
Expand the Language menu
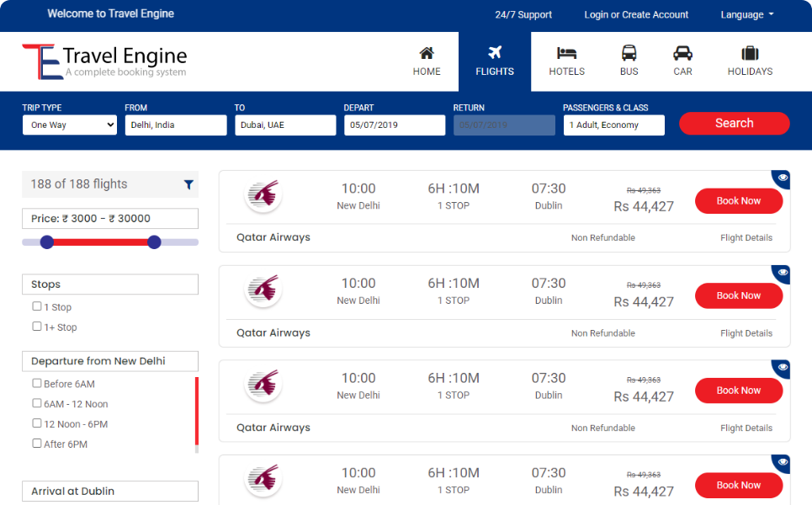746,15
